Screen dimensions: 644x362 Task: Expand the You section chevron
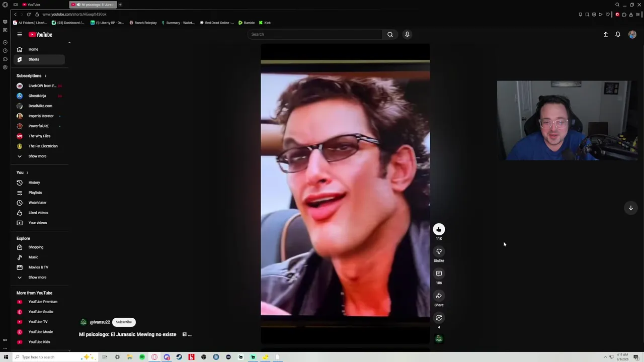[x=27, y=172]
